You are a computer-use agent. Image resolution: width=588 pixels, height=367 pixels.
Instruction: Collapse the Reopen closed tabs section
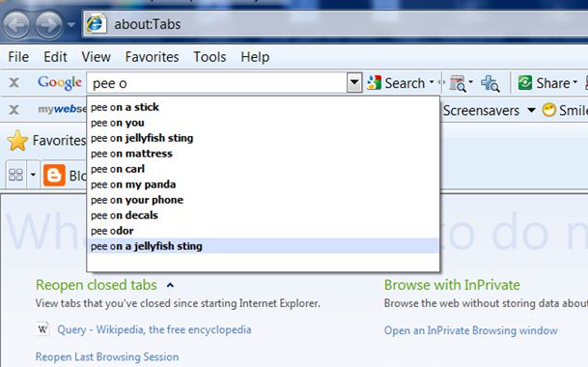170,286
